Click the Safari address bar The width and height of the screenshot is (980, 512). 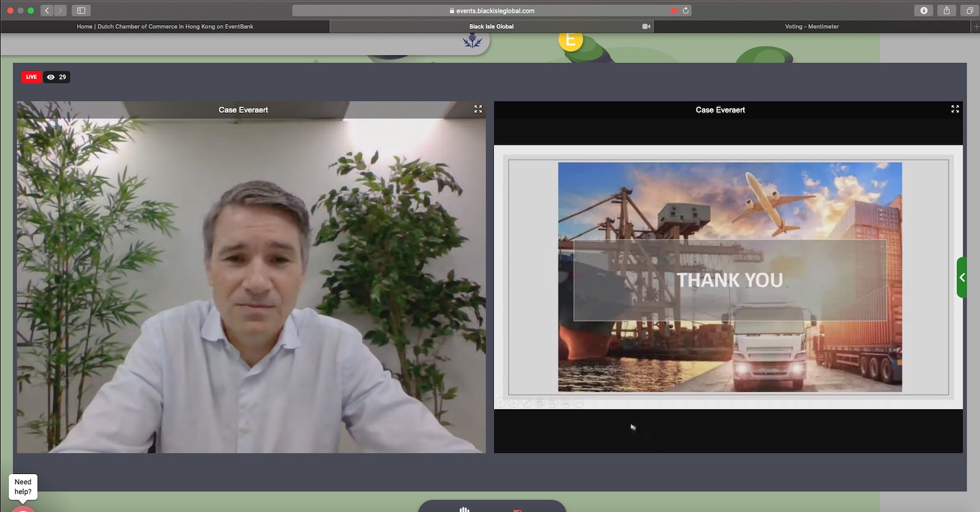(x=492, y=10)
